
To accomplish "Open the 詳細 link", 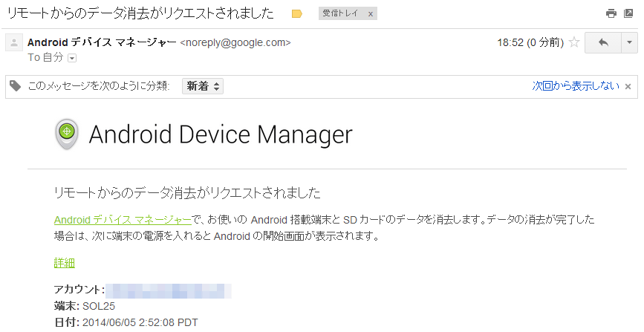I will [65, 263].
